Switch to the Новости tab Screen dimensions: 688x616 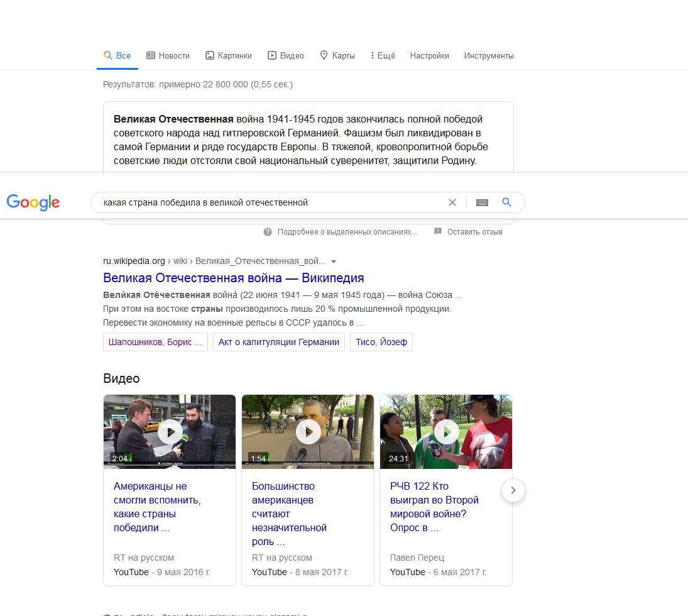coord(168,55)
